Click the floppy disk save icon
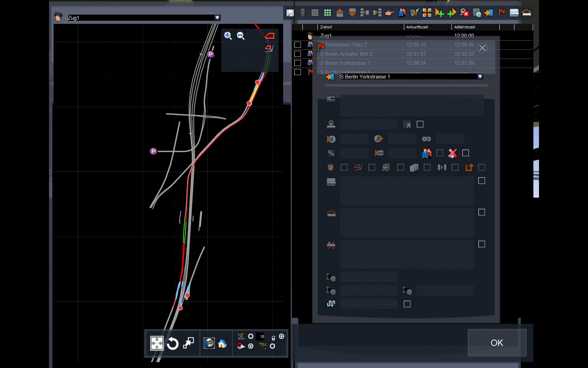The image size is (588, 368). pos(290,13)
